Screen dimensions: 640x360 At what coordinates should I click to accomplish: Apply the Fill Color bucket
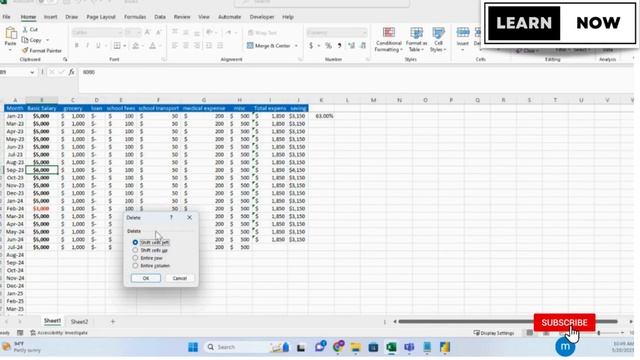[x=136, y=46]
